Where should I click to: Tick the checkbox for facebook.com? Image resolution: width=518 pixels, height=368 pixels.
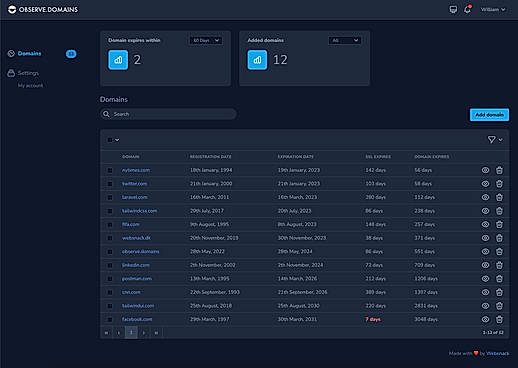click(110, 320)
